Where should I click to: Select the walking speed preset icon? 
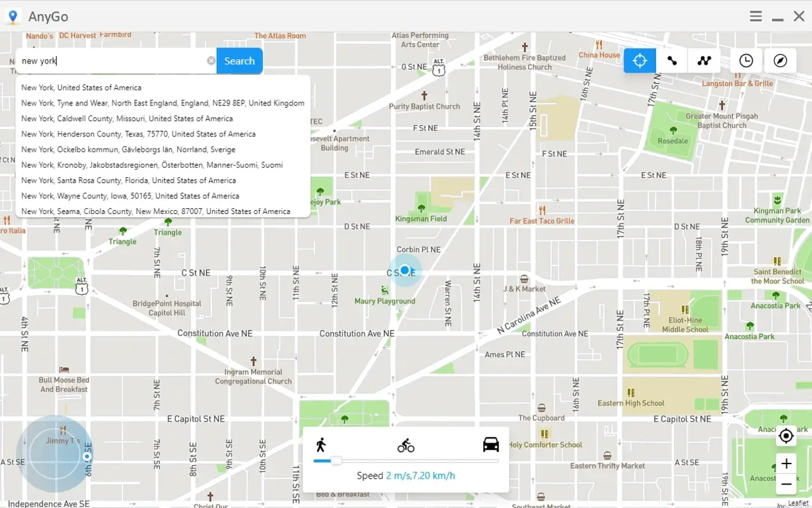[x=323, y=444]
